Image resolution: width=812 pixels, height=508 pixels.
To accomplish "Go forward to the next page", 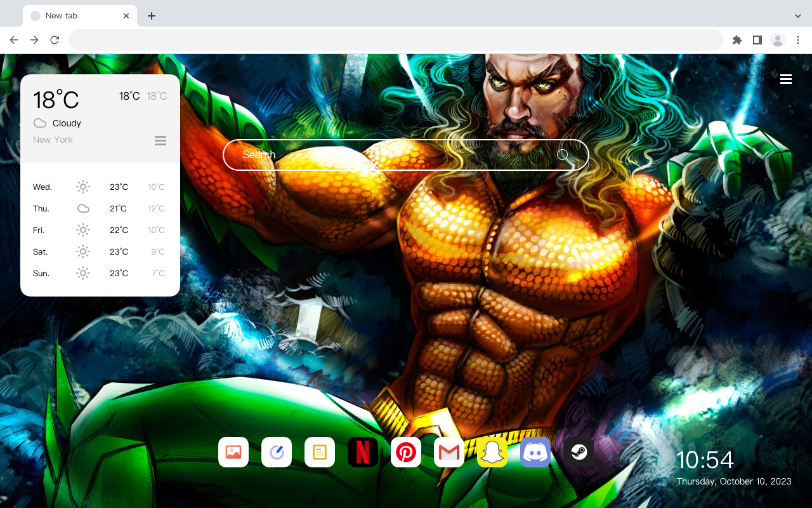I will pos(34,40).
